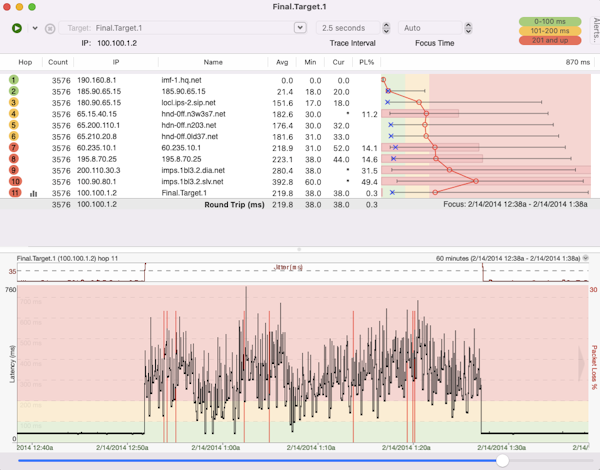Open the Focus Time stepper arrows
The image size is (600, 470).
468,28
